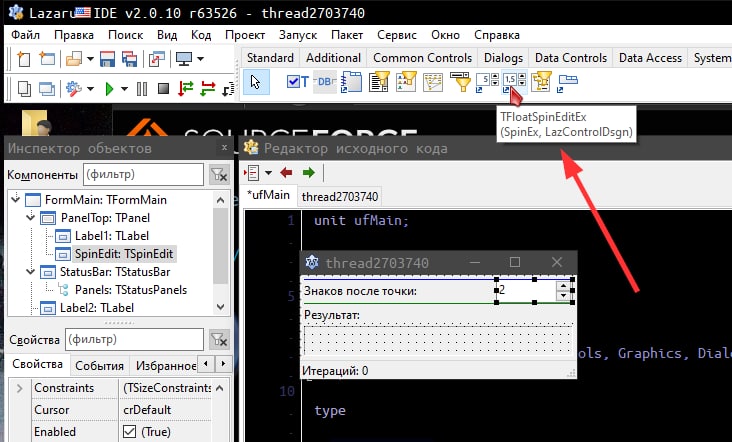Click the New Unit toolbar icon
This screenshot has width=732, height=442.
(23, 59)
